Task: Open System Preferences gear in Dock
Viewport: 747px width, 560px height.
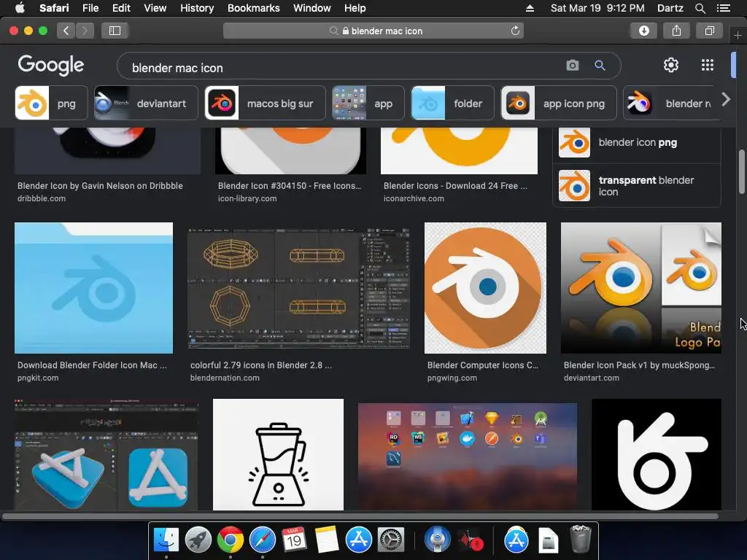Action: [x=391, y=540]
